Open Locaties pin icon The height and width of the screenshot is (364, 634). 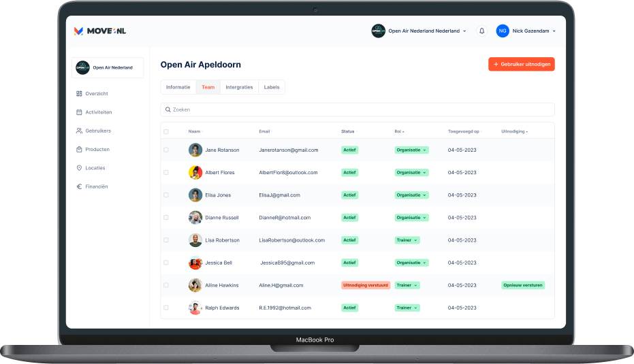[x=79, y=168]
